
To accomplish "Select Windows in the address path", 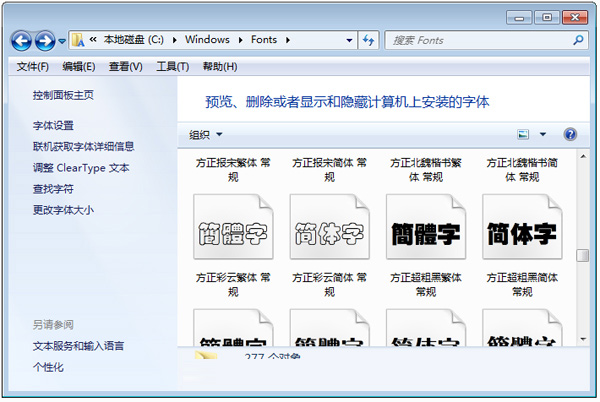I will pos(207,40).
